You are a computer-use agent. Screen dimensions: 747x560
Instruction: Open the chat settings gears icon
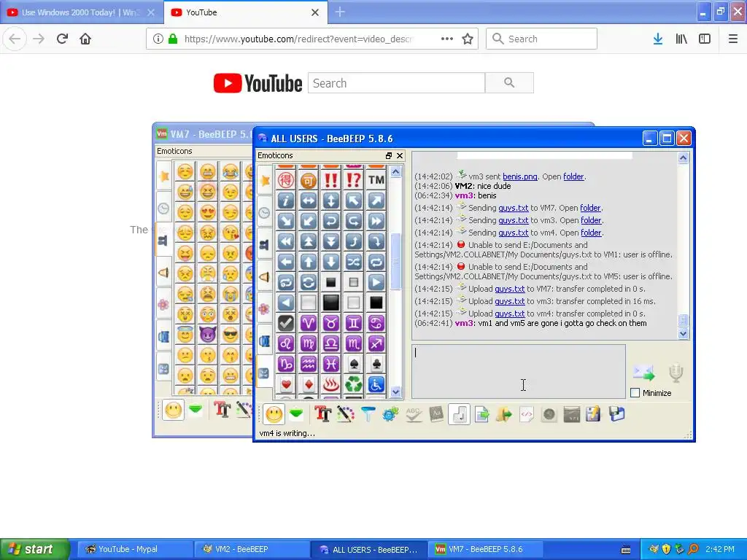click(390, 414)
